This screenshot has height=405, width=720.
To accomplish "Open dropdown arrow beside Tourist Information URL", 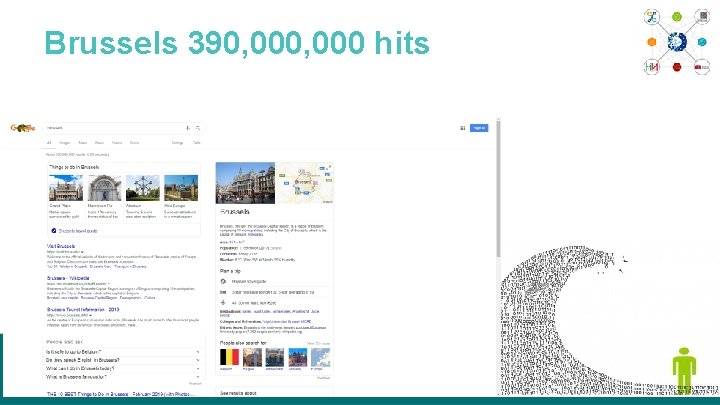I will point(90,315).
